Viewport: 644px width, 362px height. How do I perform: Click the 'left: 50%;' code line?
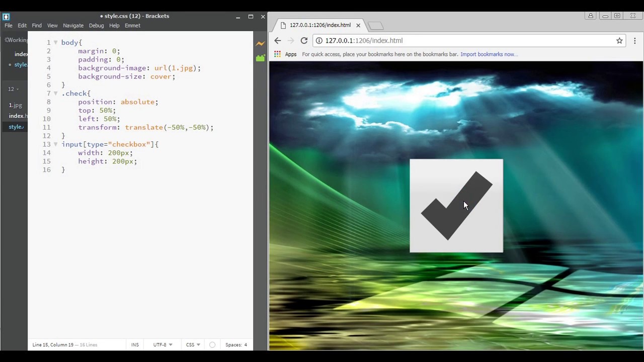pyautogui.click(x=99, y=119)
